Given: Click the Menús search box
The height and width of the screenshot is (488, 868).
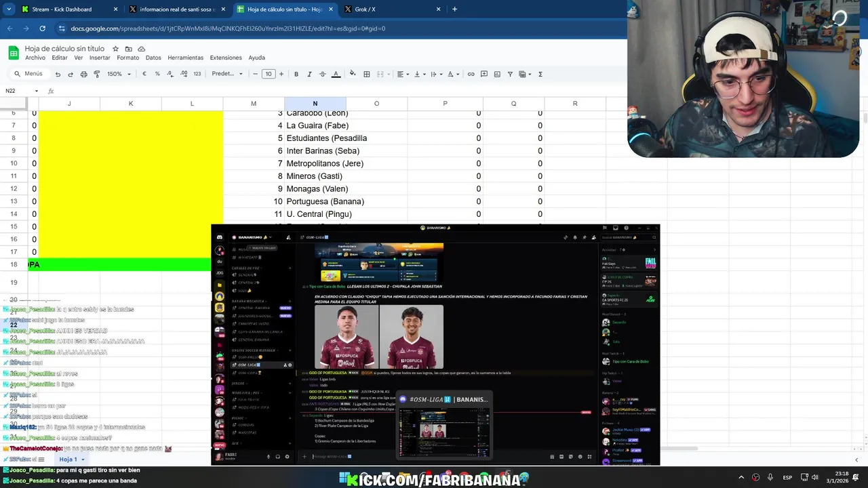Looking at the screenshot, I should 28,74.
